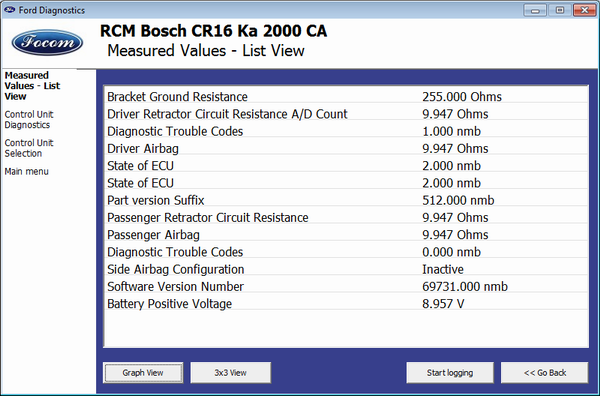Select Measured Values - List View sidebar item
600x396 pixels.
point(32,86)
